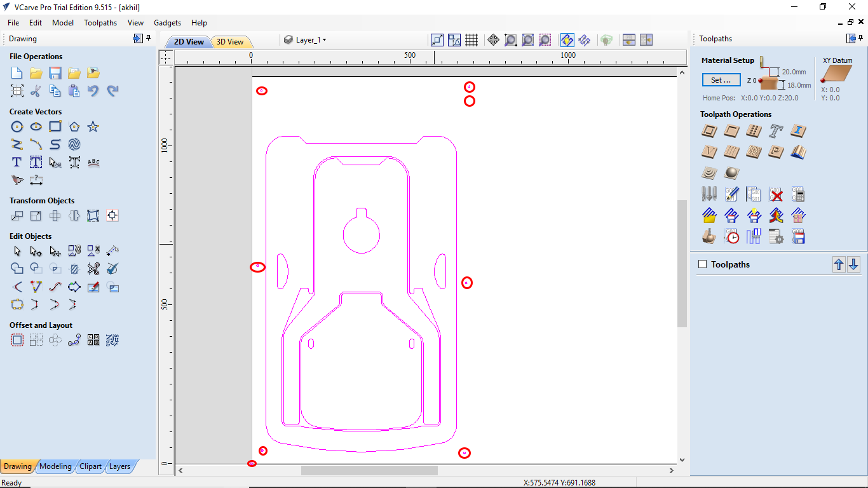This screenshot has width=868, height=488.
Task: Open the Model menu
Action: click(63, 23)
